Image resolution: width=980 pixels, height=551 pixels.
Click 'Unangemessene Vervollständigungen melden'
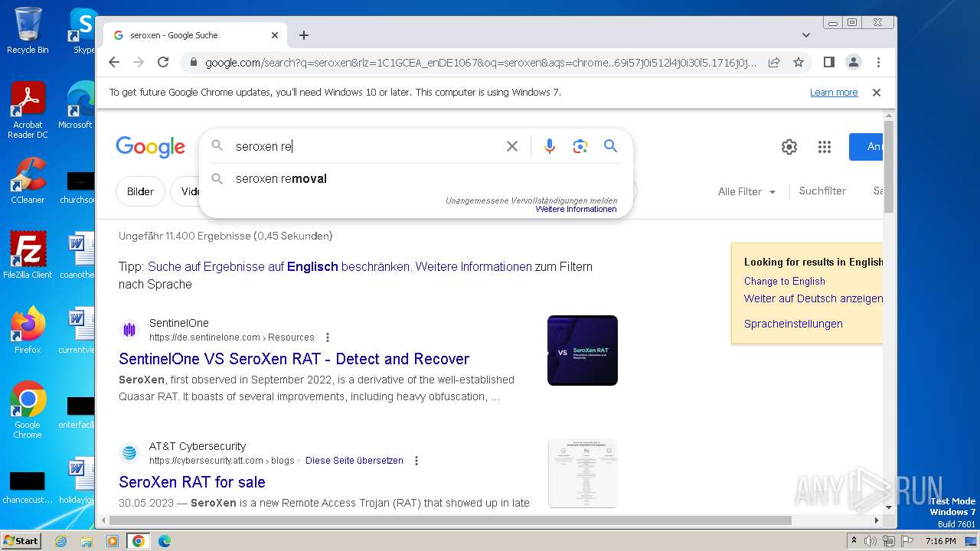point(531,201)
